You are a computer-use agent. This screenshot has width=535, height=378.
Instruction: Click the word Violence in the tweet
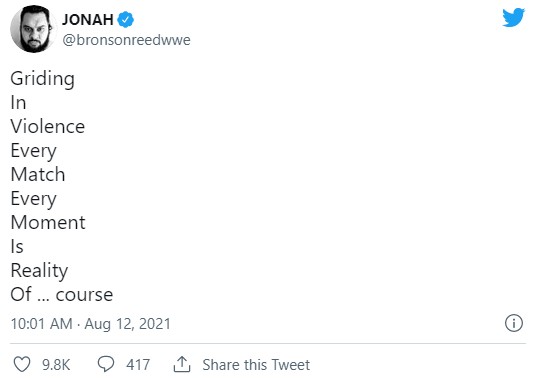(47, 127)
